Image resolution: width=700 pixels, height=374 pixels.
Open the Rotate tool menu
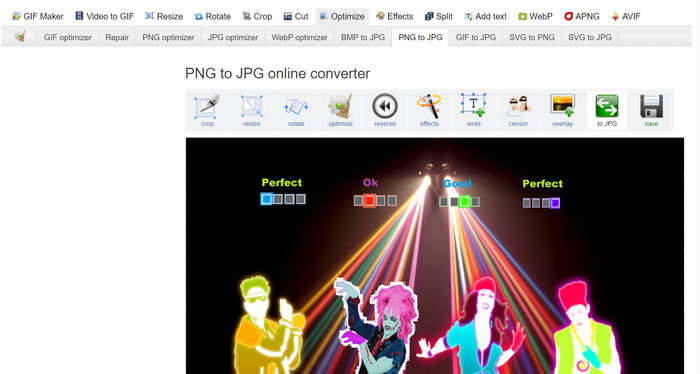[212, 17]
